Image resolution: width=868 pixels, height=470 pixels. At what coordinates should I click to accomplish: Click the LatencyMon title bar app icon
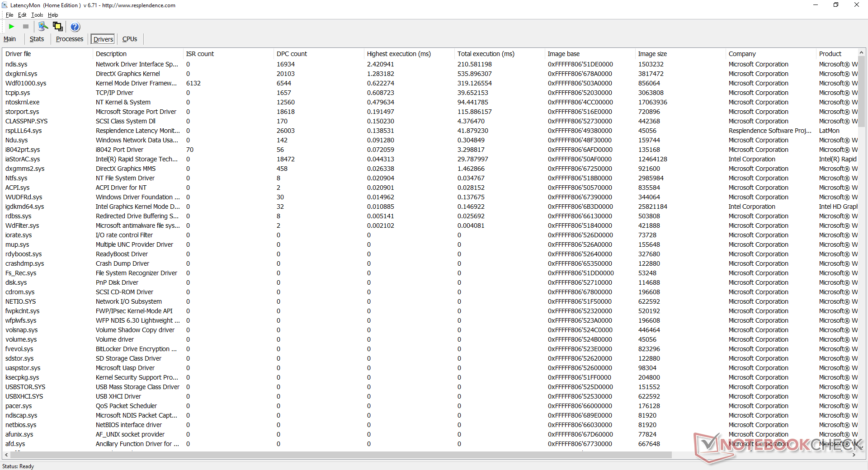point(5,5)
